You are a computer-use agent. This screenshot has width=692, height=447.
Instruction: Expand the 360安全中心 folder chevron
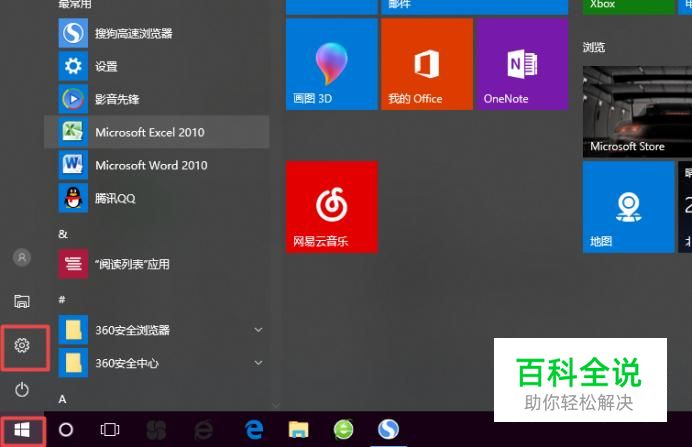258,363
